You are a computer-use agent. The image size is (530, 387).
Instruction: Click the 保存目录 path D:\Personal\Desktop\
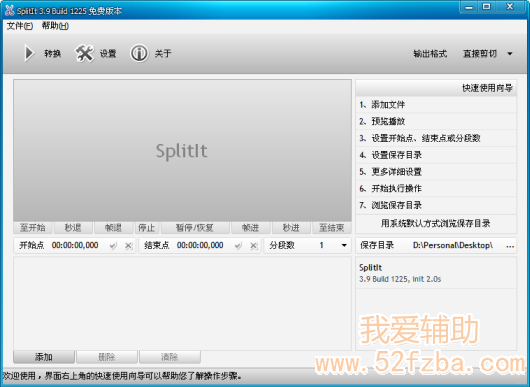453,245
